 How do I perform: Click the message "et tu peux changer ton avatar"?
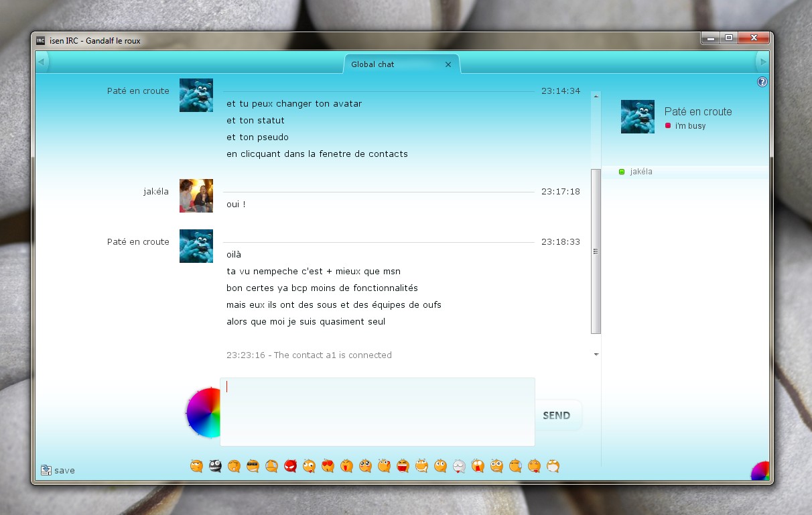pyautogui.click(x=294, y=103)
